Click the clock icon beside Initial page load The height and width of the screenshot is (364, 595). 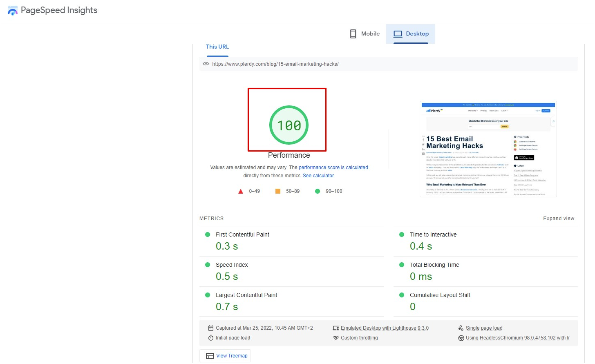coord(210,337)
